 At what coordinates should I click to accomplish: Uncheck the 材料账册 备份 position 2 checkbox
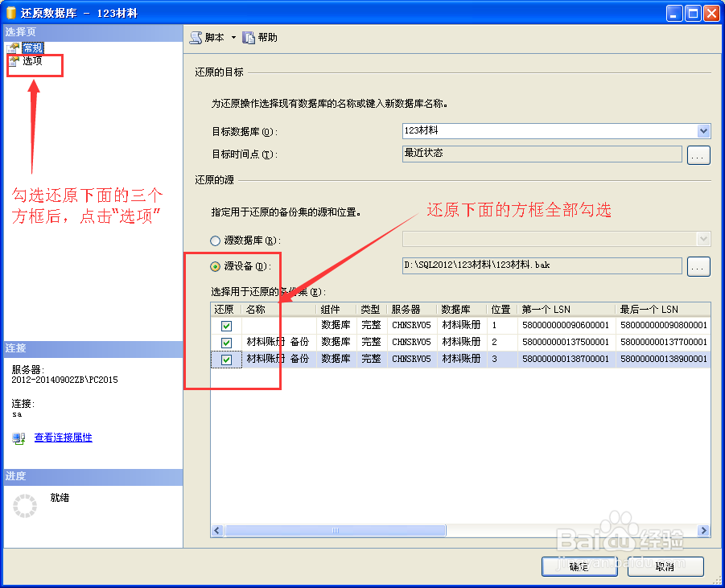[225, 342]
